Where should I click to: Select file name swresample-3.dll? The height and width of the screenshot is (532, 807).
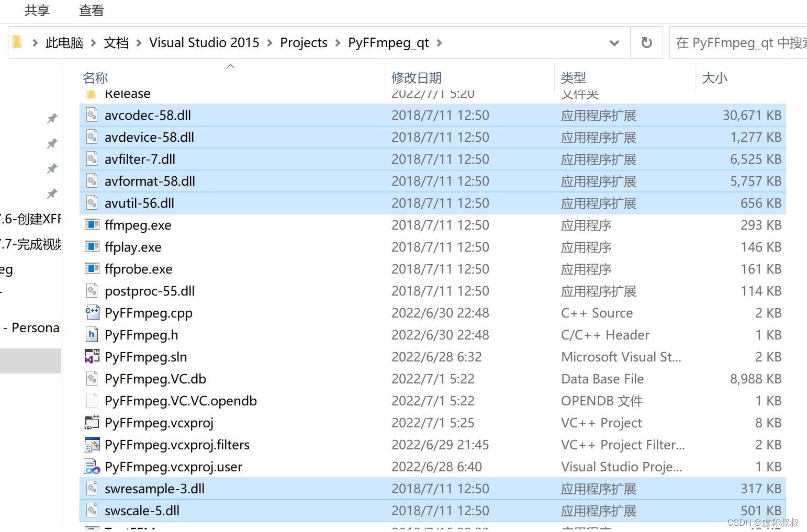[154, 489]
